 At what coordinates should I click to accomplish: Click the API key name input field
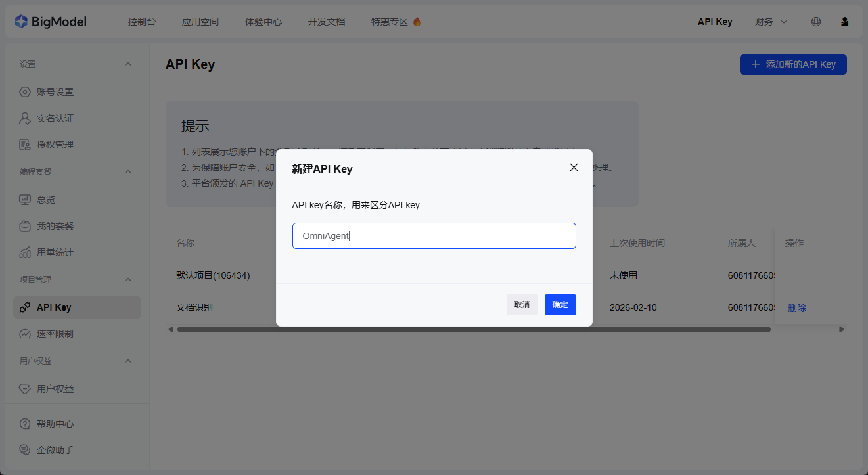[x=434, y=236]
